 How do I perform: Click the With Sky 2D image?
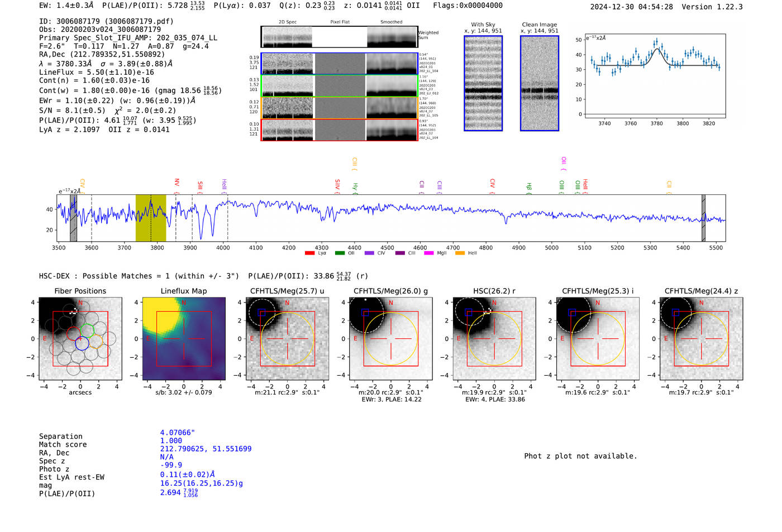point(483,83)
